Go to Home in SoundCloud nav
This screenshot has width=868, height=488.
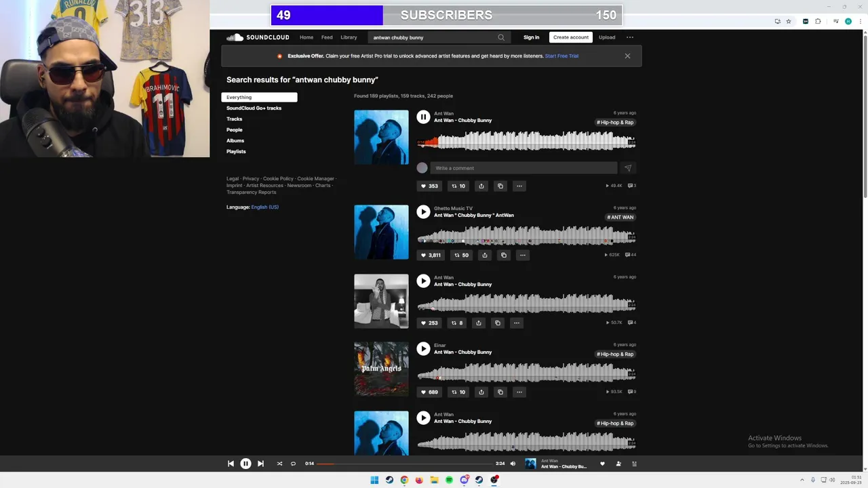point(307,37)
